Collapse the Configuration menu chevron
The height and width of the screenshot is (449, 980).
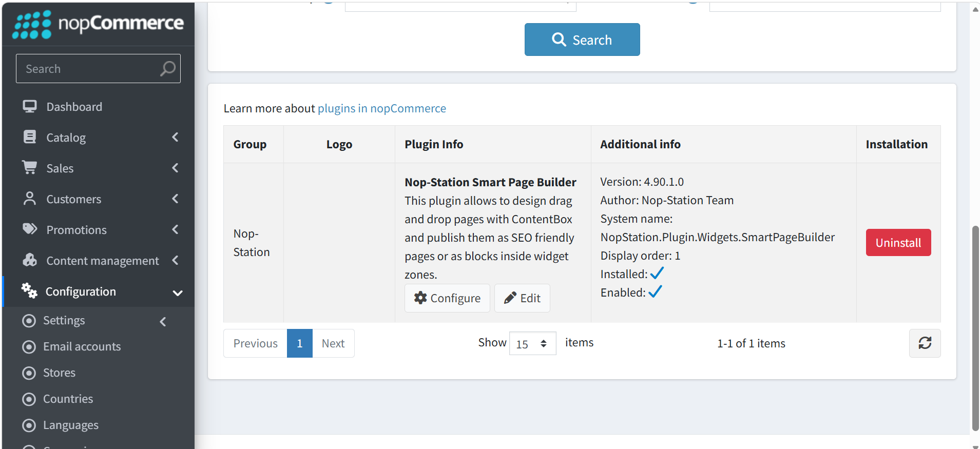(x=178, y=293)
